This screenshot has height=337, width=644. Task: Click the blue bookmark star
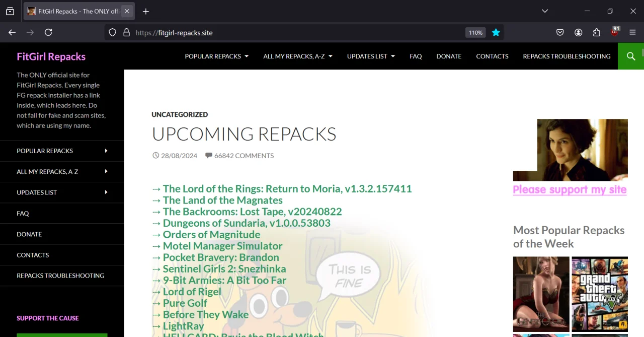tap(496, 32)
